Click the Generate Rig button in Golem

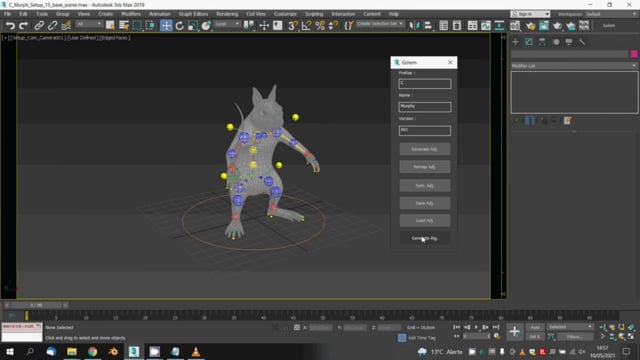(x=424, y=238)
